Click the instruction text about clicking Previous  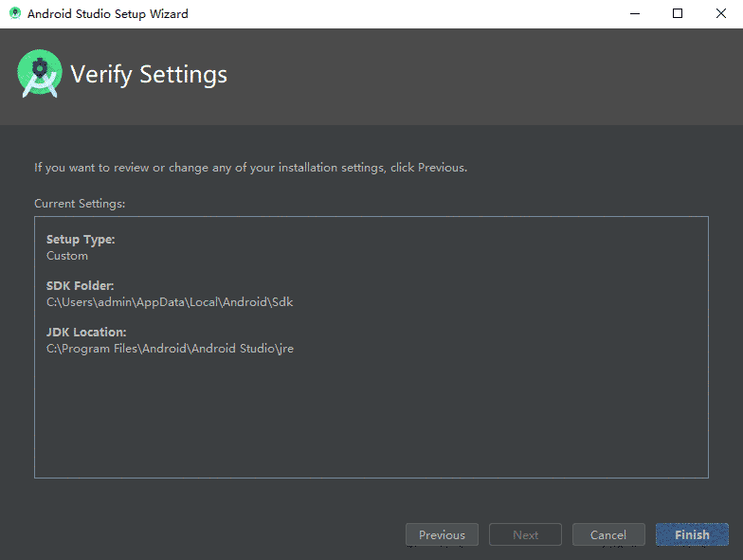250,167
